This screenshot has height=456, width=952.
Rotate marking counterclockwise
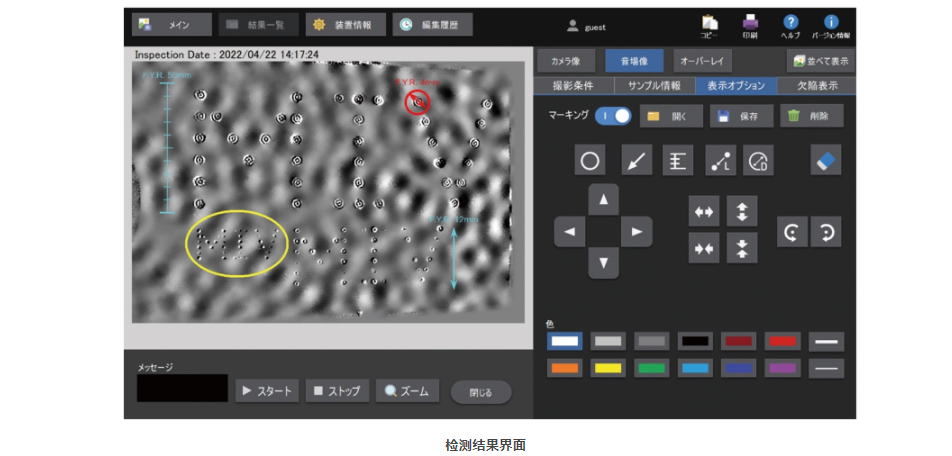(x=792, y=231)
